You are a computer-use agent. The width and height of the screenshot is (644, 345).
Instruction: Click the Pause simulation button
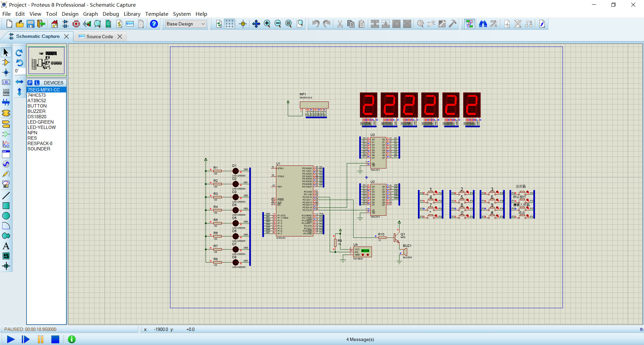click(x=41, y=339)
